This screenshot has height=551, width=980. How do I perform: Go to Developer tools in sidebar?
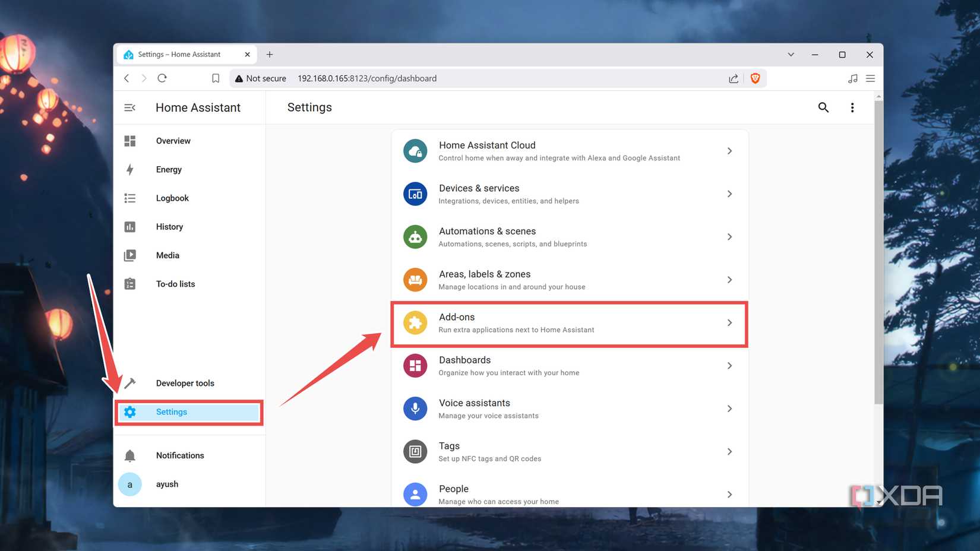click(x=185, y=383)
